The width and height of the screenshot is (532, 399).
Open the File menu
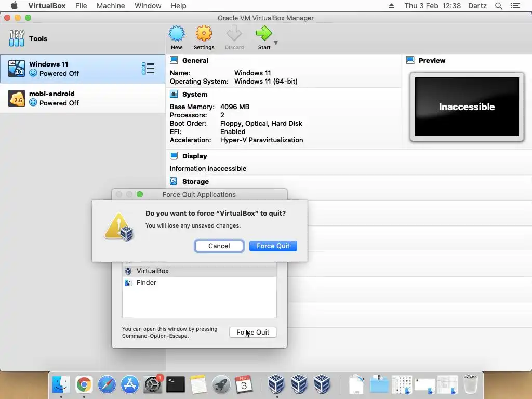[x=81, y=6]
